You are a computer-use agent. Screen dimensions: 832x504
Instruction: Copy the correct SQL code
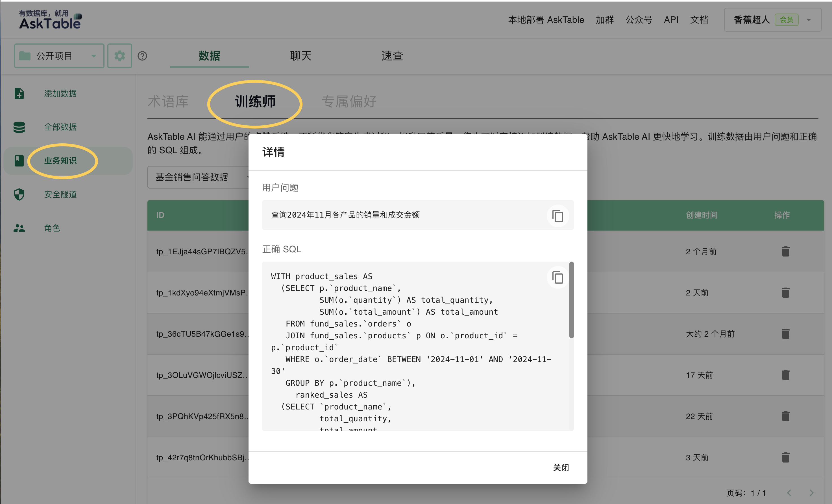point(557,277)
